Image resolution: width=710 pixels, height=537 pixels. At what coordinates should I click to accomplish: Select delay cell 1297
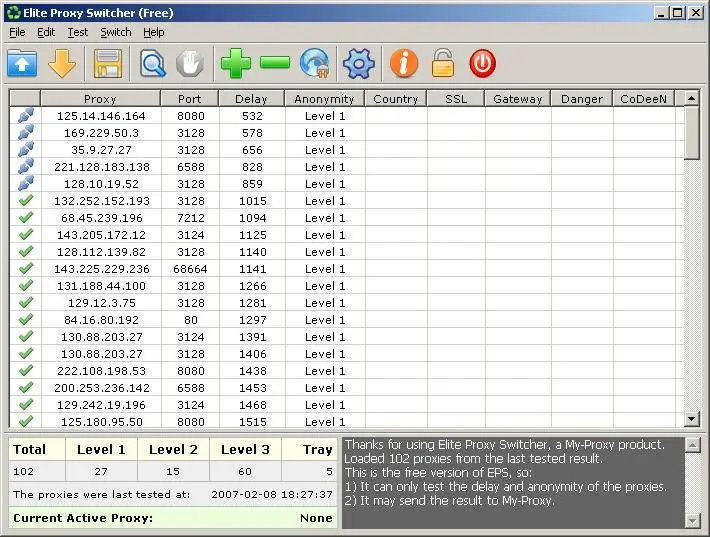pyautogui.click(x=252, y=320)
